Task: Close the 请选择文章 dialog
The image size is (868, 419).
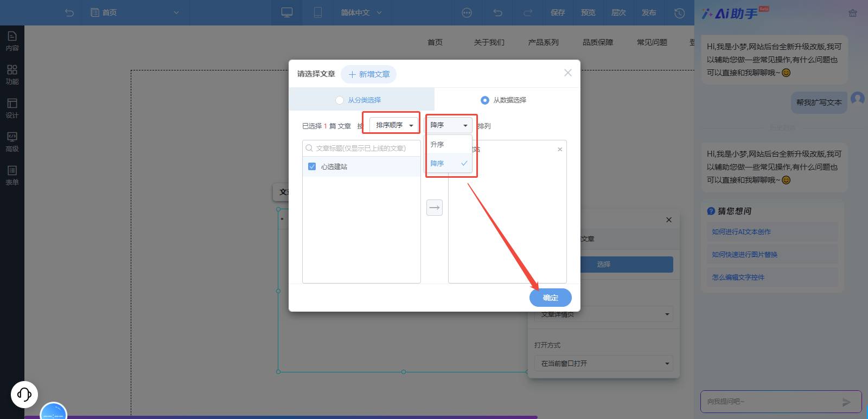Action: (568, 73)
